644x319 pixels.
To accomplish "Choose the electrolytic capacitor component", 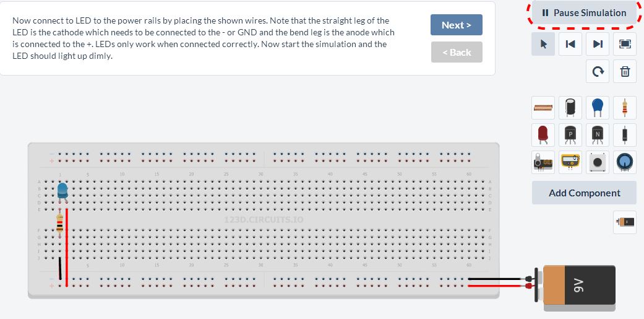I will [570, 108].
